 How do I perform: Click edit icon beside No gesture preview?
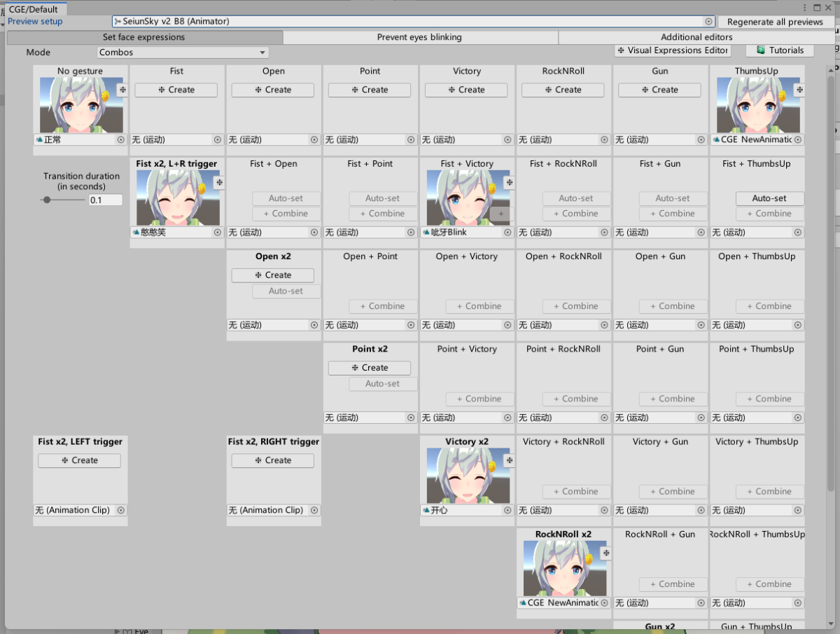click(x=122, y=90)
